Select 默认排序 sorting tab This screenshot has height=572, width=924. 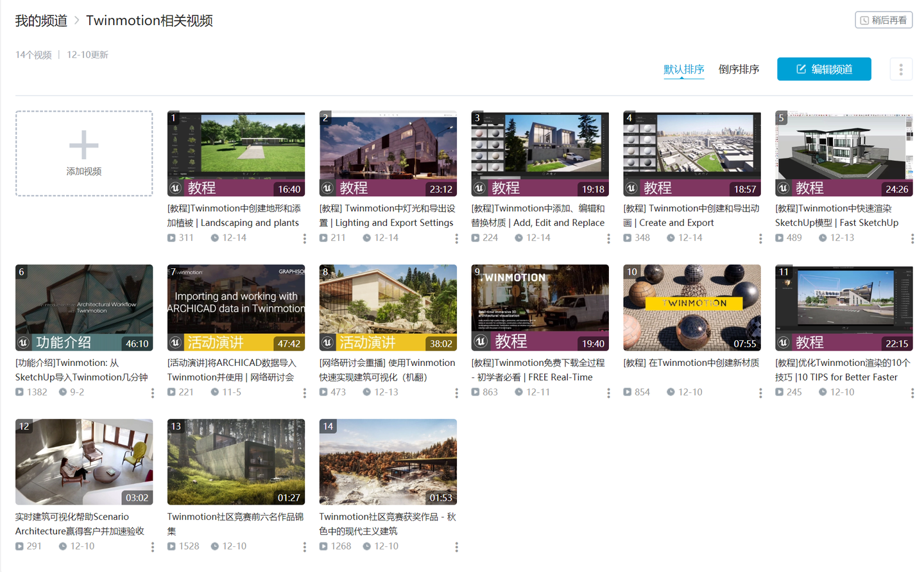click(x=684, y=69)
